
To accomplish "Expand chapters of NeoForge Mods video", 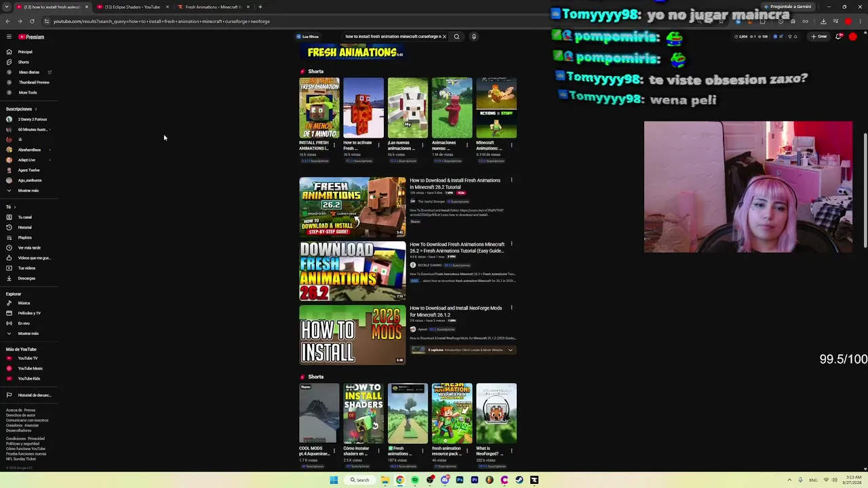I will (x=511, y=350).
